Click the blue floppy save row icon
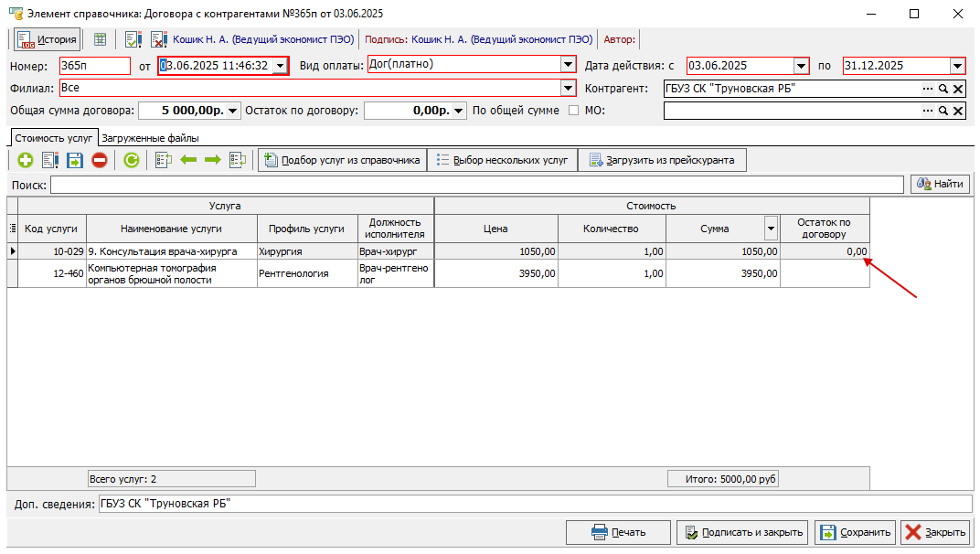This screenshot has height=554, width=980. coord(74,160)
